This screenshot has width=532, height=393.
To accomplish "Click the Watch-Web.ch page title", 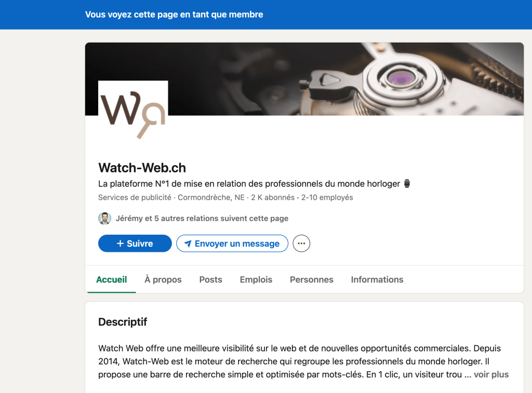I will pyautogui.click(x=142, y=168).
